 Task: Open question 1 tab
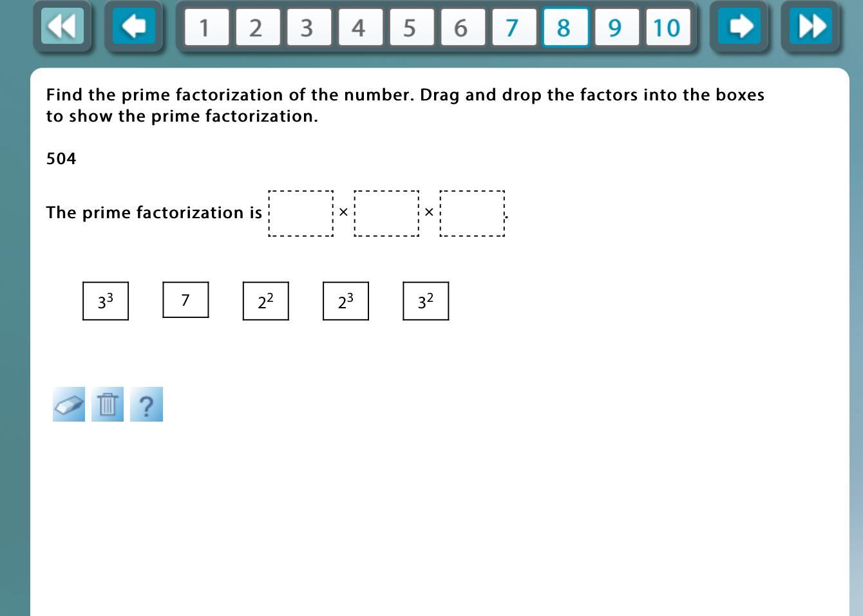tap(206, 28)
